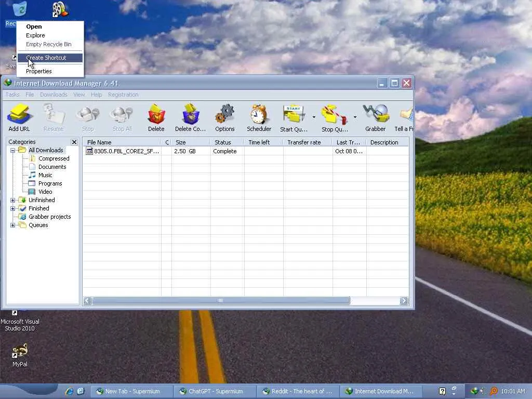Screen dimensions: 532x399
Task: Open Stop Queue dropdown arrow
Action: 355,117
